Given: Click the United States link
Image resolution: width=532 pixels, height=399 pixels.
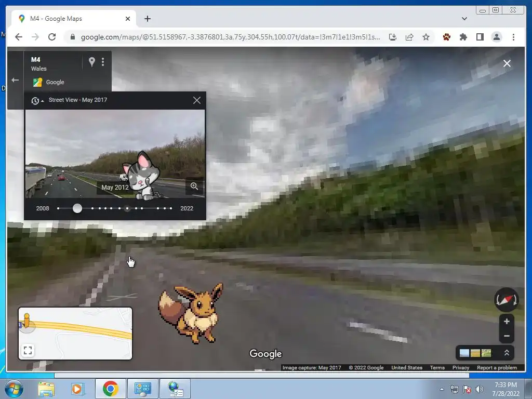Looking at the screenshot, I should tap(406, 367).
